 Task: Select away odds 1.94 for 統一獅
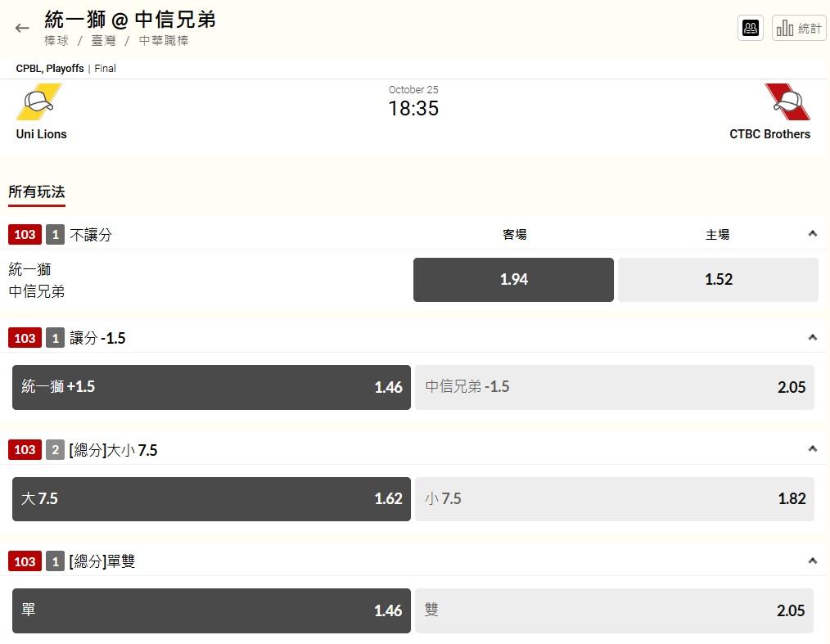tap(513, 280)
